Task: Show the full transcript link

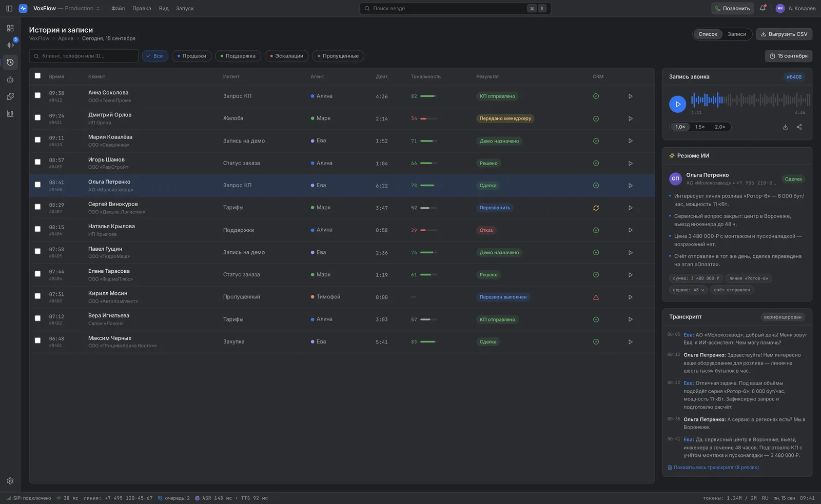Action: tap(713, 467)
